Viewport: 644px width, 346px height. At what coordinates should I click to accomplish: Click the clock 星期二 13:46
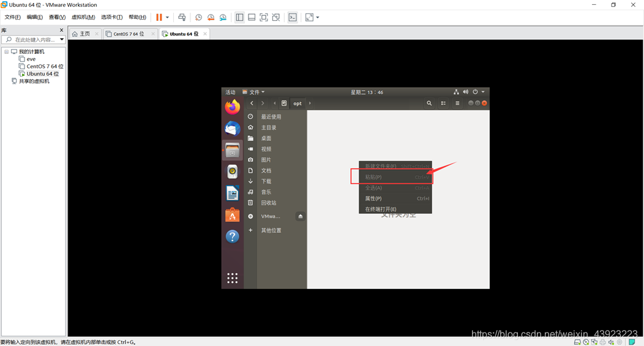point(367,92)
